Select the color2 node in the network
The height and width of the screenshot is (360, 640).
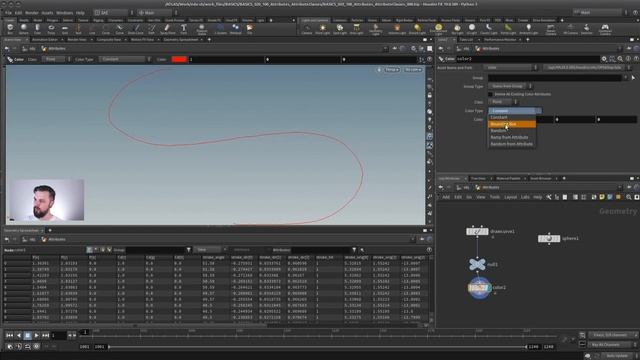click(479, 288)
